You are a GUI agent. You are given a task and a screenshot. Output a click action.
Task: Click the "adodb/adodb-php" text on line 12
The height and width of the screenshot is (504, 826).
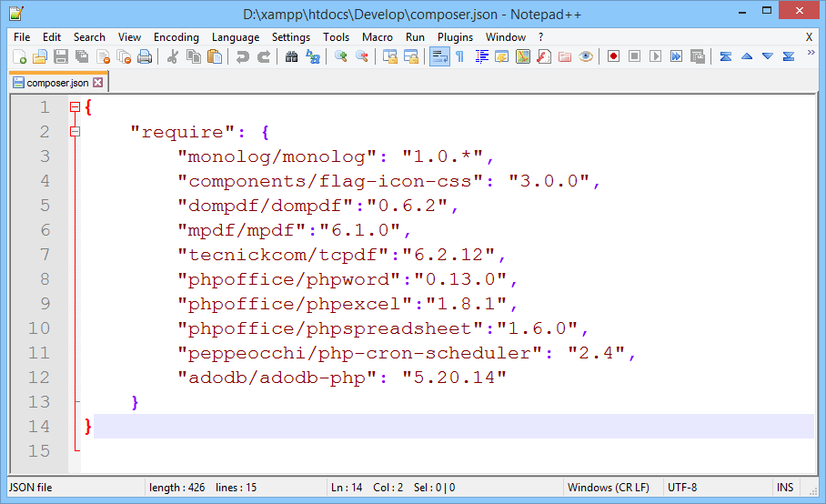[277, 378]
